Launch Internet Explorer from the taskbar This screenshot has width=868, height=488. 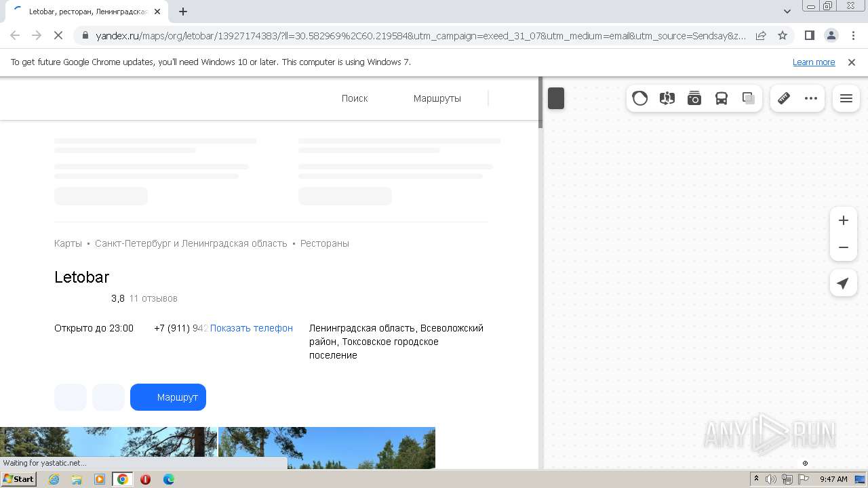point(54,479)
